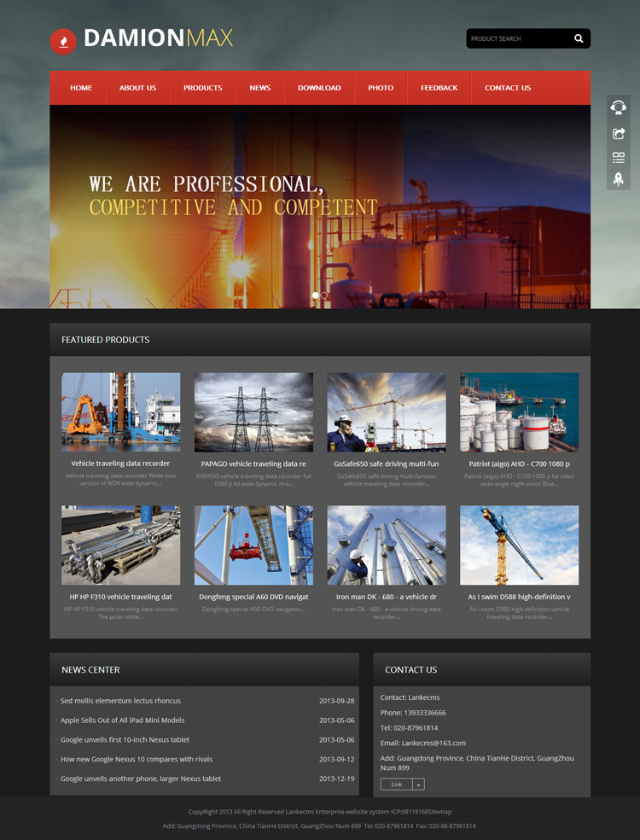Click the red flame logo icon
Image resolution: width=640 pixels, height=840 pixels.
[x=62, y=41]
